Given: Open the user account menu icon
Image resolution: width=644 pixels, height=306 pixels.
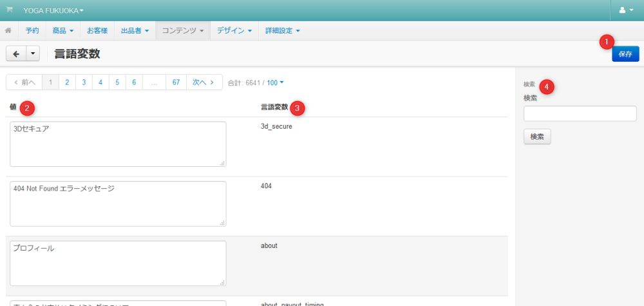Looking at the screenshot, I should 627,10.
